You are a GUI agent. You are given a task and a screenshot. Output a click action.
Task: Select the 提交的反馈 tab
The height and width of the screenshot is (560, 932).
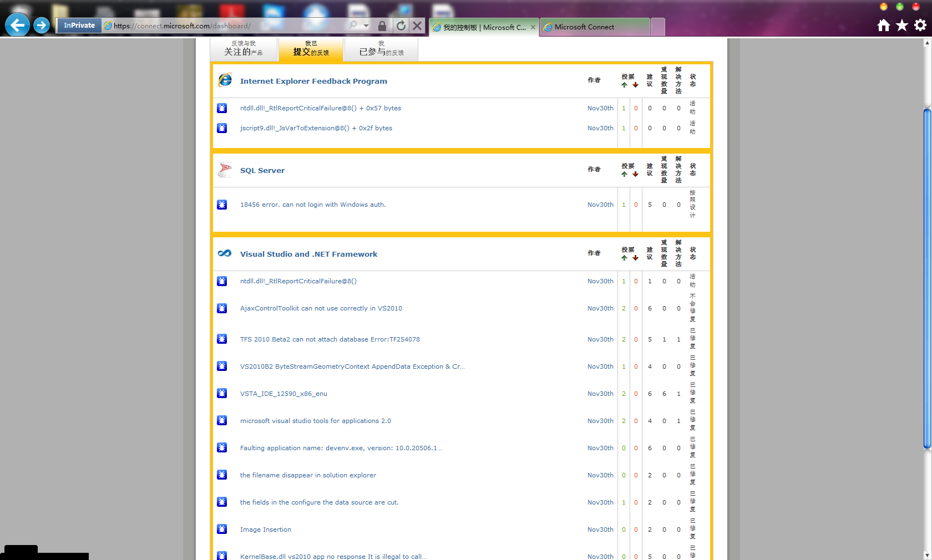tap(311, 49)
